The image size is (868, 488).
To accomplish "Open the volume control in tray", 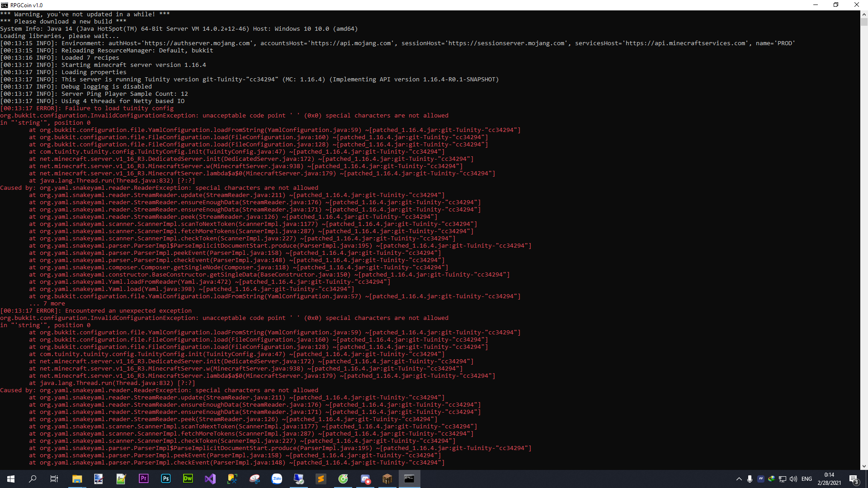I will 793,479.
